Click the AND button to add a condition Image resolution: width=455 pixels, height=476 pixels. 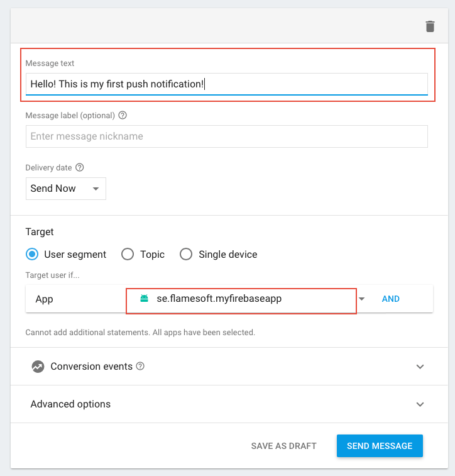(x=391, y=299)
